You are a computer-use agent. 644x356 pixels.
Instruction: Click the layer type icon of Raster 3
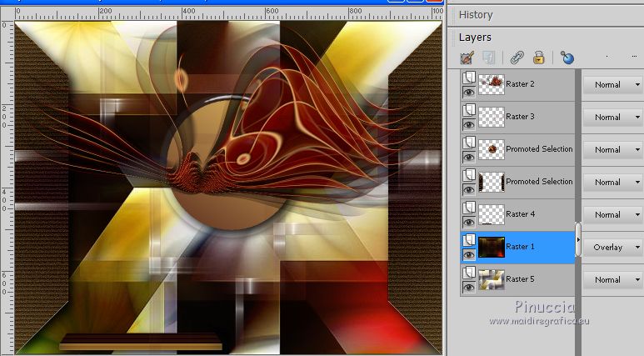(469, 110)
